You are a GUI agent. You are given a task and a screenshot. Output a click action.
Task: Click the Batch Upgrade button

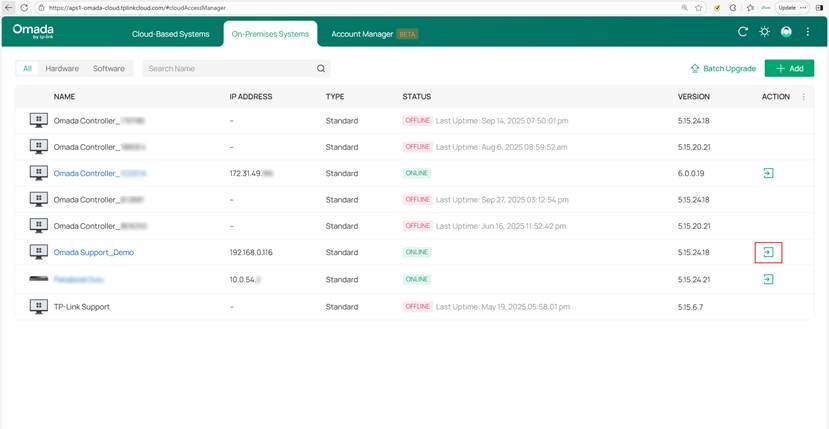pyautogui.click(x=723, y=69)
